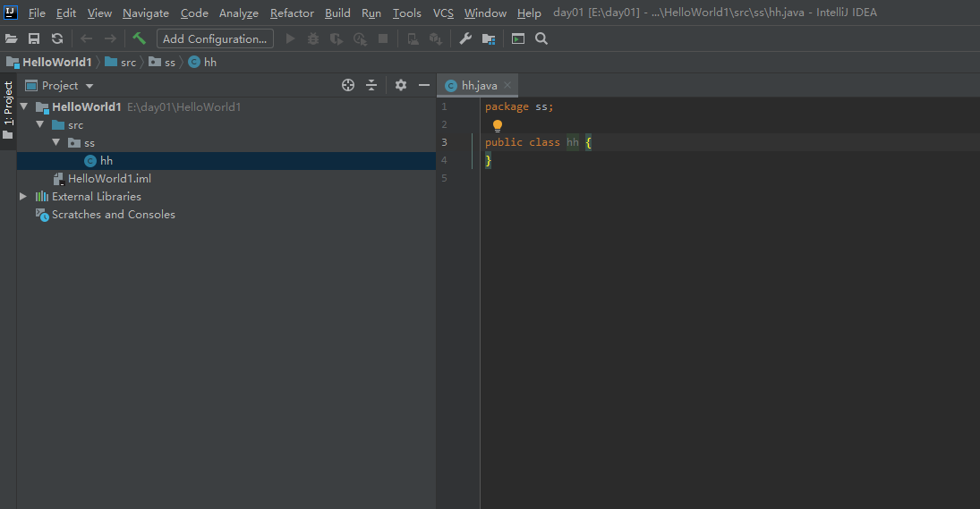The height and width of the screenshot is (509, 980).
Task: Open the Window menu
Action: coord(485,13)
